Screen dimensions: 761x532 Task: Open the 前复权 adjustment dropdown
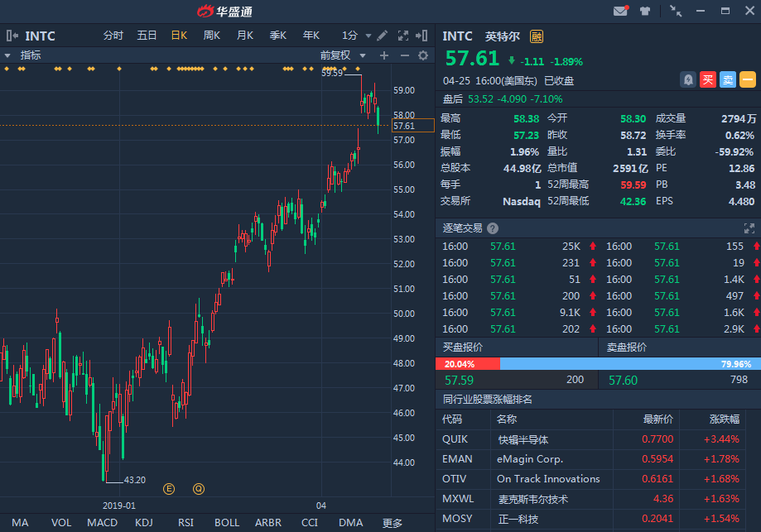343,55
